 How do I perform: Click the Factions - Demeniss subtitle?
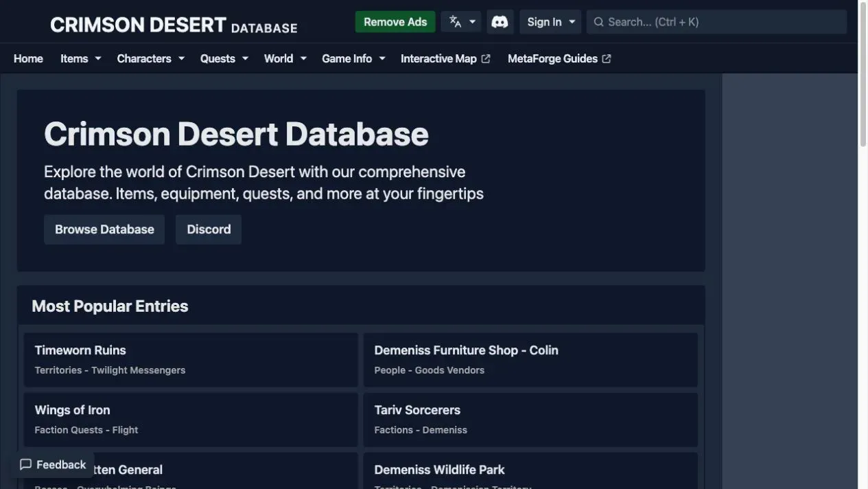point(421,430)
